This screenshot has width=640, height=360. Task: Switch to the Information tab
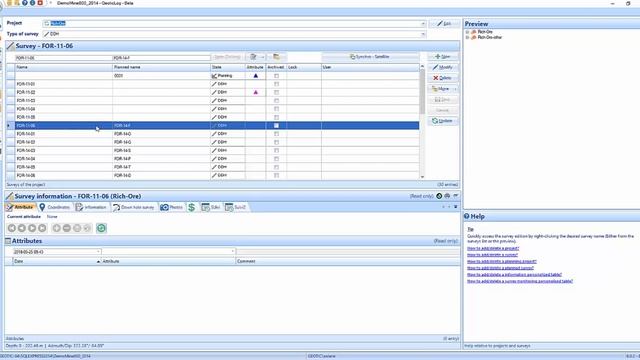click(91, 207)
